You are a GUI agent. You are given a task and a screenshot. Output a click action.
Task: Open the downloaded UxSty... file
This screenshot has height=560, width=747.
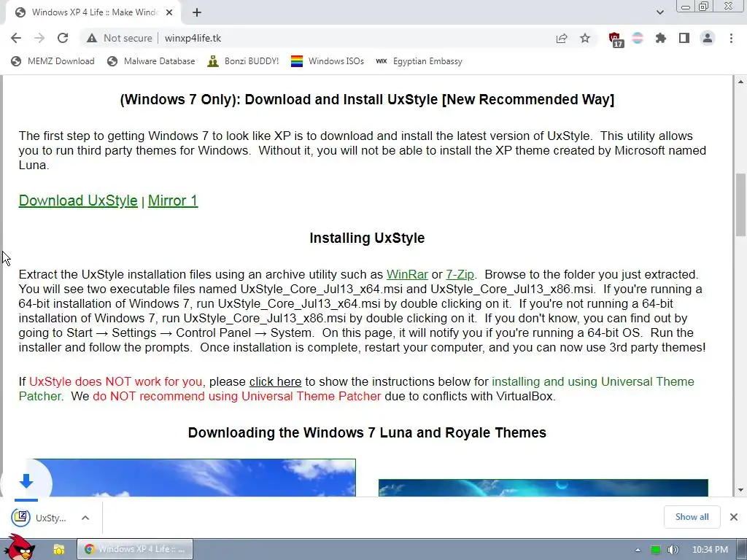pyautogui.click(x=40, y=518)
